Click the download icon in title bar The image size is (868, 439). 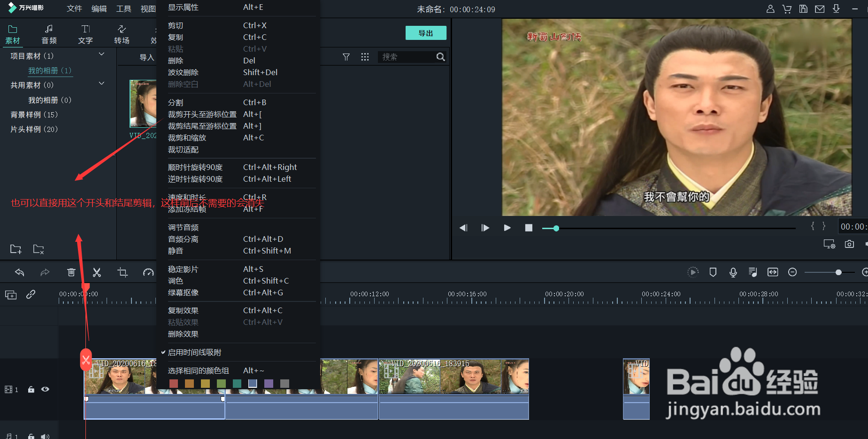click(836, 9)
